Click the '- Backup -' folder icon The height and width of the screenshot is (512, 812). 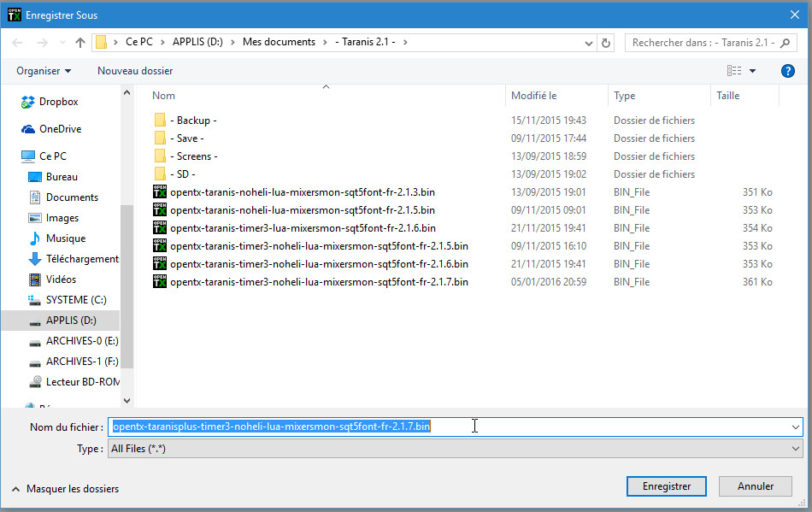(x=160, y=121)
